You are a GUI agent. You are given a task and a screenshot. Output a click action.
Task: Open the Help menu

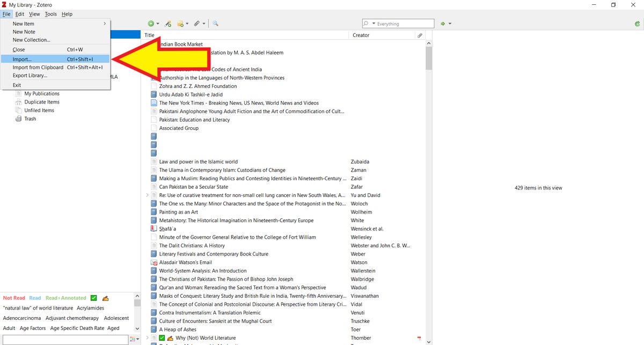tap(67, 14)
